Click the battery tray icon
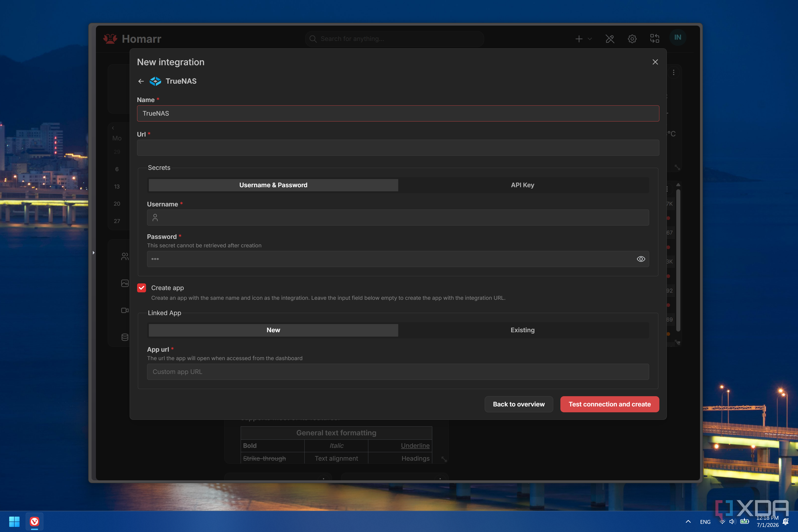 (744, 521)
